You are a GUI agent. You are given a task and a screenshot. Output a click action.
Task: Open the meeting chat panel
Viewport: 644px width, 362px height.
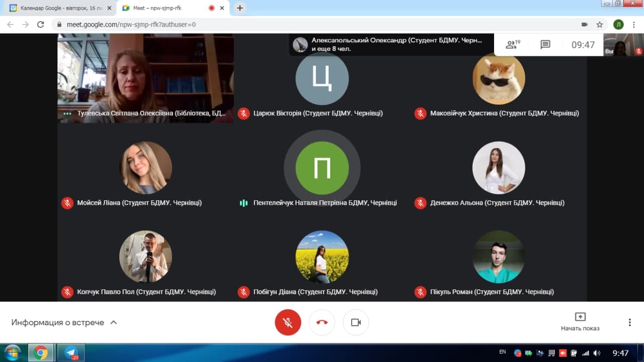[545, 45]
